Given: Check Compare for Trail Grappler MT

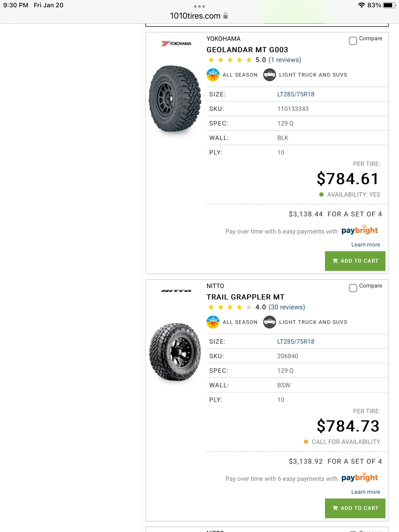Looking at the screenshot, I should coord(353,288).
